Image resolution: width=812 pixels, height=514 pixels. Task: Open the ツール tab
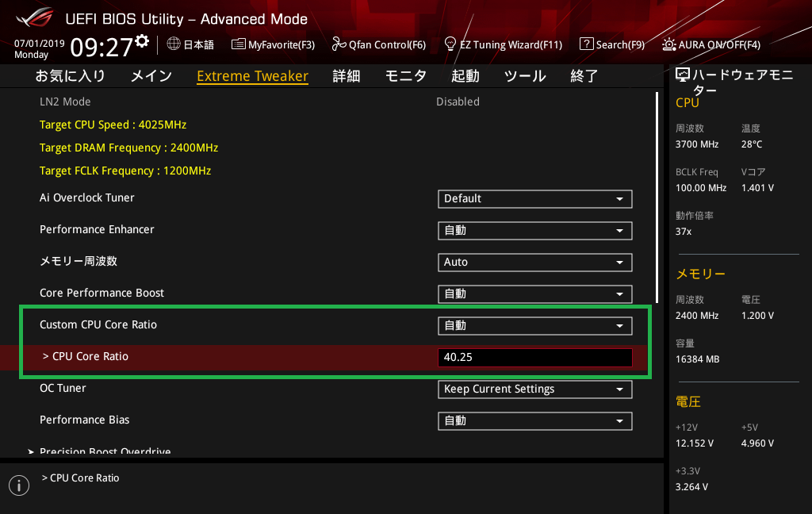(525, 76)
